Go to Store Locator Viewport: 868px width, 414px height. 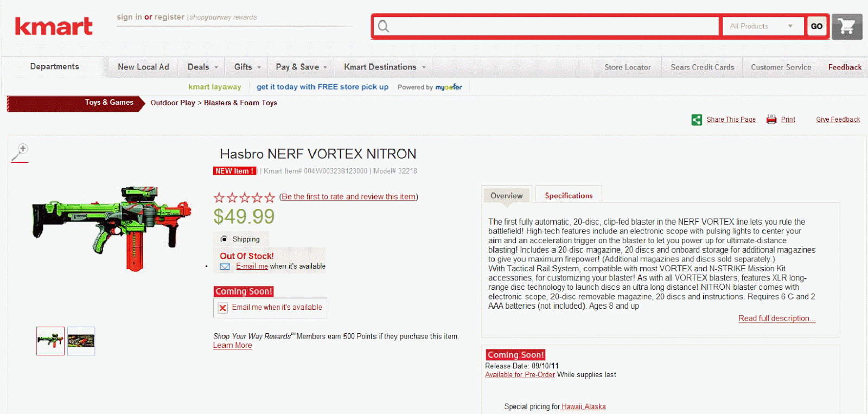pos(628,67)
